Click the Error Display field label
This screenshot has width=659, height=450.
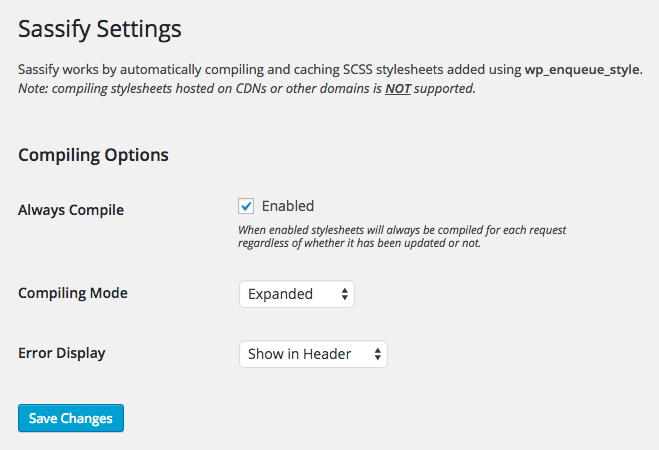62,353
